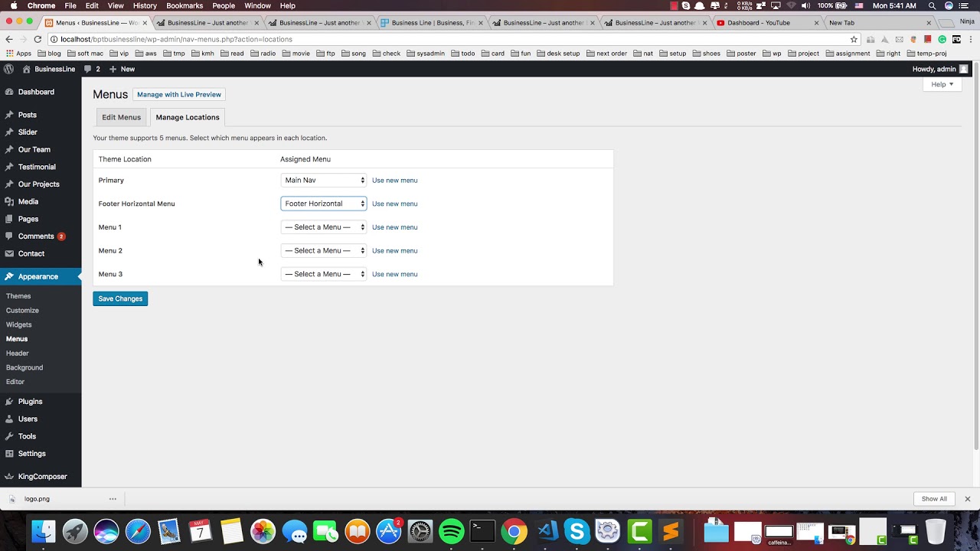
Task: Click Save Changes button
Action: tap(120, 298)
